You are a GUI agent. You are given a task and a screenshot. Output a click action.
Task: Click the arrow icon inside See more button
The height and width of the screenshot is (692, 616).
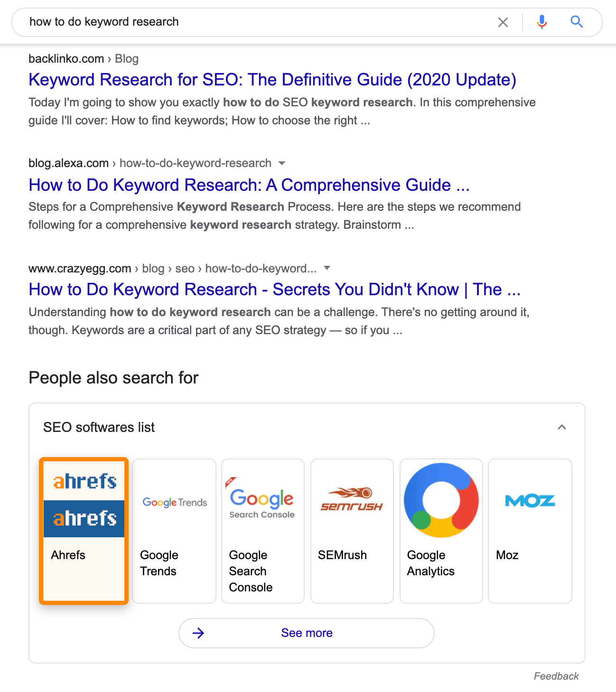(199, 633)
